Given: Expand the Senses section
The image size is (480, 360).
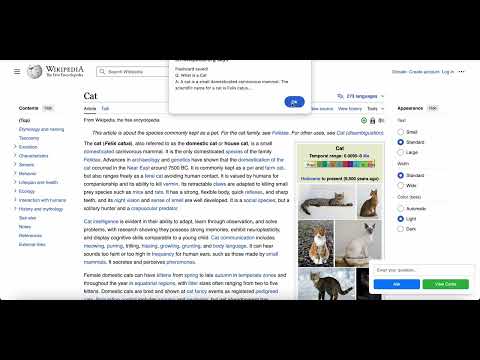Looking at the screenshot, I should tap(15, 164).
